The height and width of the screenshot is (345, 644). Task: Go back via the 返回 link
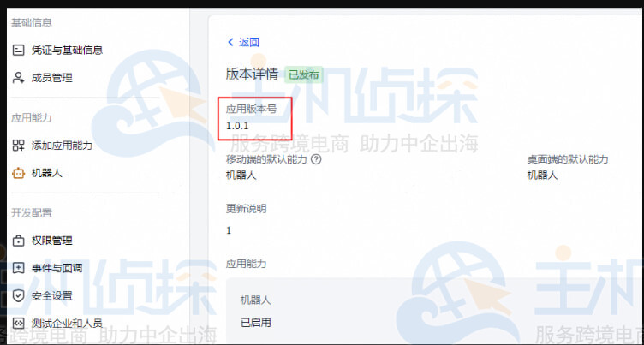pos(249,42)
